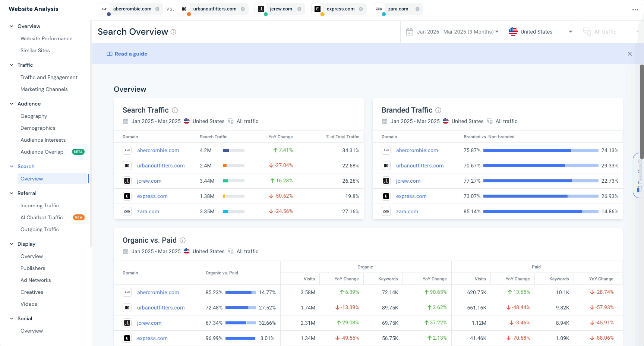Click the info icon beside Search Traffic
Viewport: 644px width, 346px height.
(175, 110)
